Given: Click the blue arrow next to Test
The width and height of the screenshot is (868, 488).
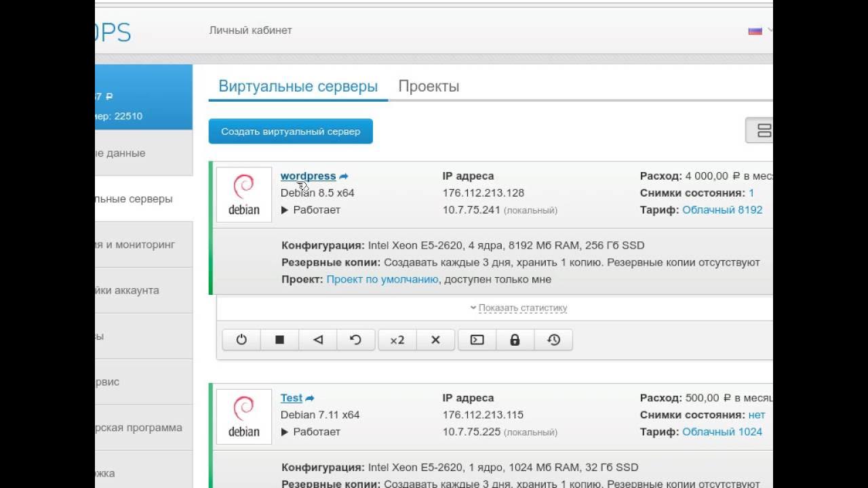Looking at the screenshot, I should click(x=310, y=399).
